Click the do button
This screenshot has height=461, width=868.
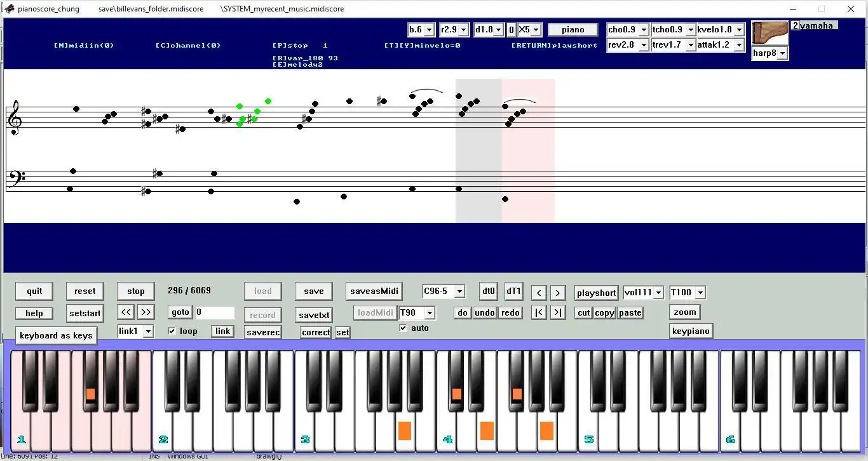pyautogui.click(x=462, y=313)
